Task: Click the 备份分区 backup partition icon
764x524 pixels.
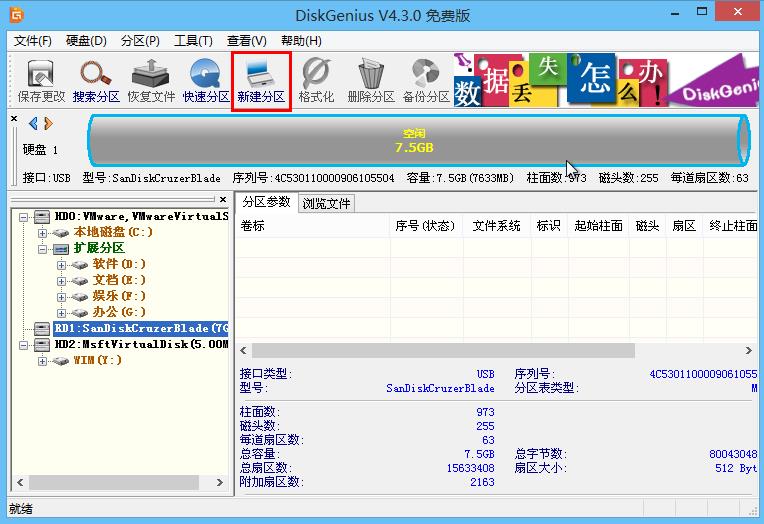Action: click(x=426, y=81)
